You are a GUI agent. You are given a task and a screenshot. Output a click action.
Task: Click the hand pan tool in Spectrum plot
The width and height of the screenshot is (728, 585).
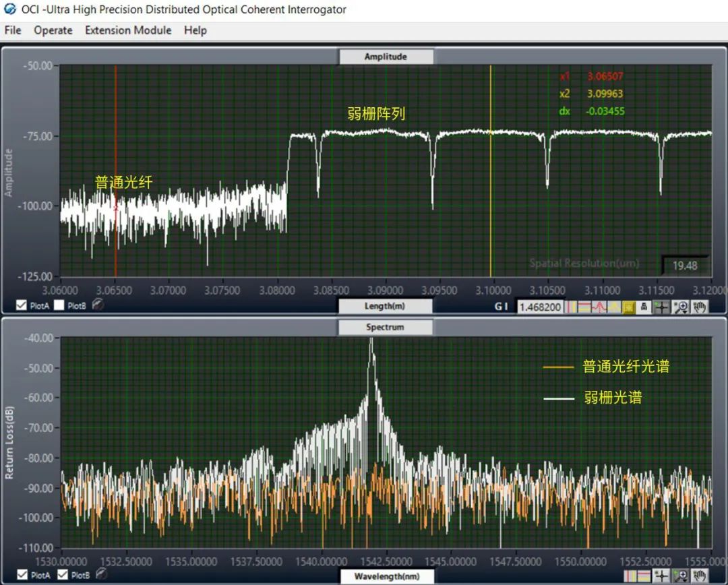click(700, 576)
